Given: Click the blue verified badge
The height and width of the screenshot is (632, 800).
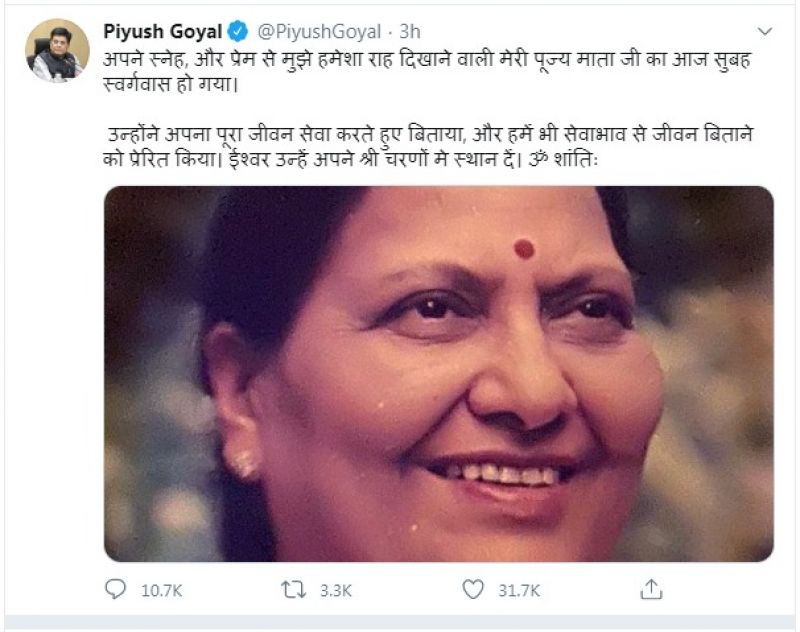Looking at the screenshot, I should click(x=236, y=29).
